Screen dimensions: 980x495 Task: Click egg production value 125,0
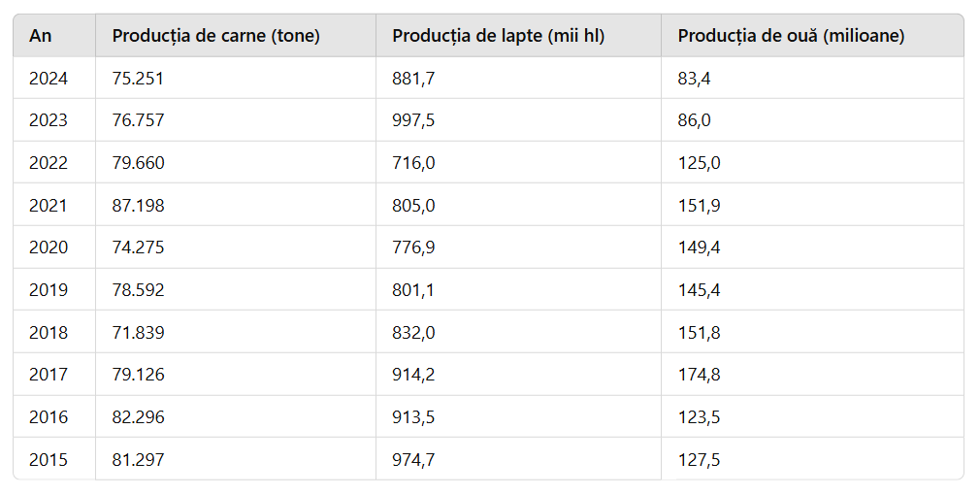[x=699, y=163]
